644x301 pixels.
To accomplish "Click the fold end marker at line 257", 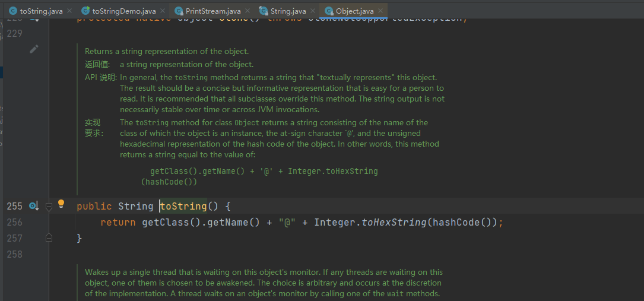I will click(49, 238).
